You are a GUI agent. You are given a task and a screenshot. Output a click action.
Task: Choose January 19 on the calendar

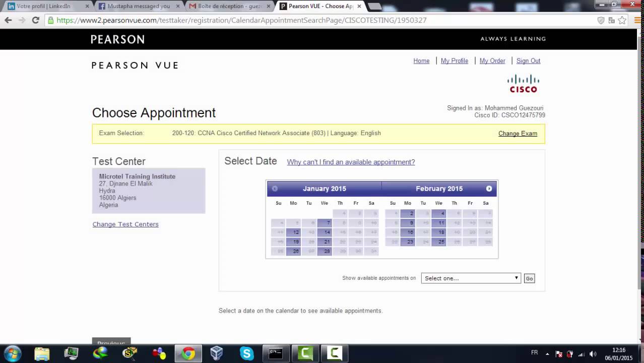point(294,242)
